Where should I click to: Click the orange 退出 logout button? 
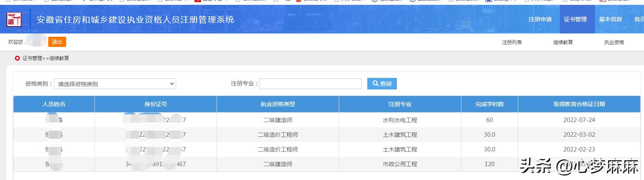(x=57, y=42)
